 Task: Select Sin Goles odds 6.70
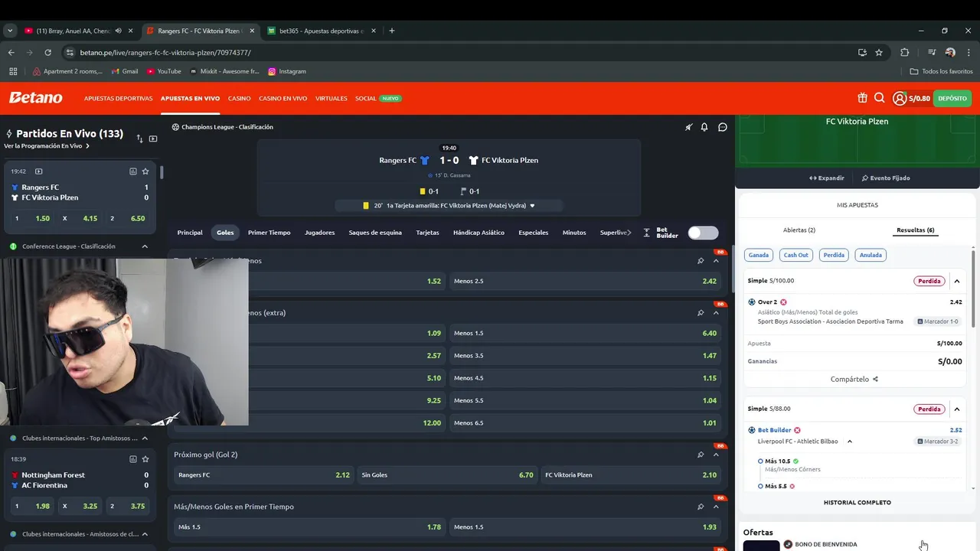[x=447, y=475]
